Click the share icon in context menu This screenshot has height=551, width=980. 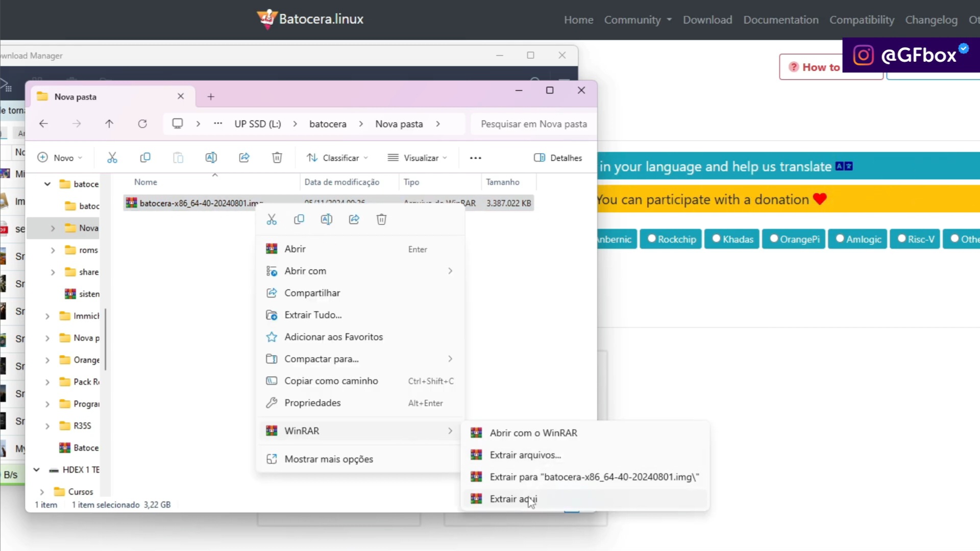click(354, 219)
